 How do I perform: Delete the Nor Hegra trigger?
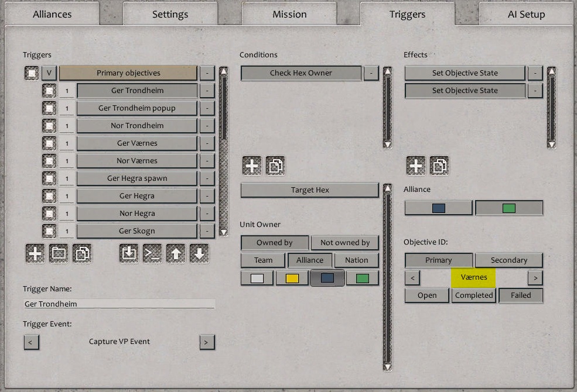coord(207,214)
